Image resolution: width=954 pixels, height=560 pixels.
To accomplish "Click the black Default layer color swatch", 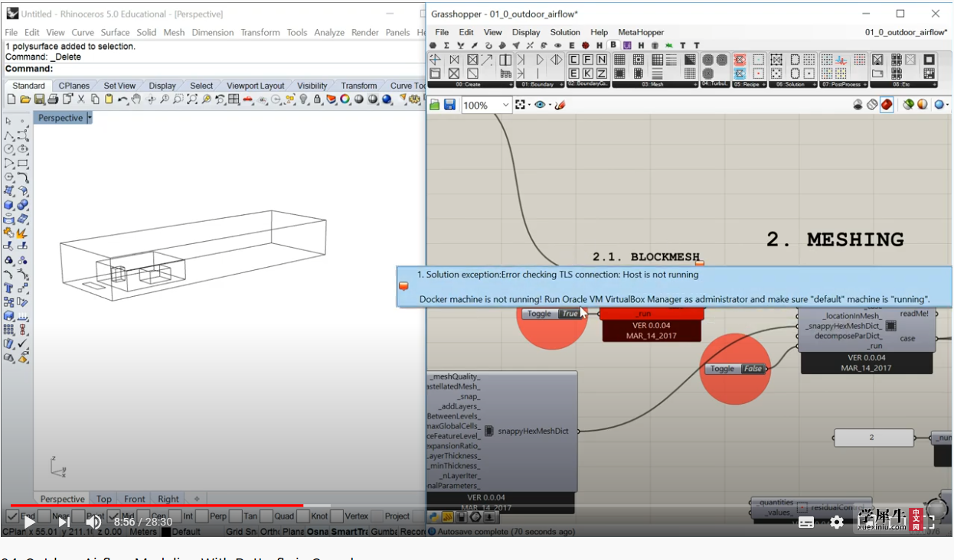I will coord(166,532).
